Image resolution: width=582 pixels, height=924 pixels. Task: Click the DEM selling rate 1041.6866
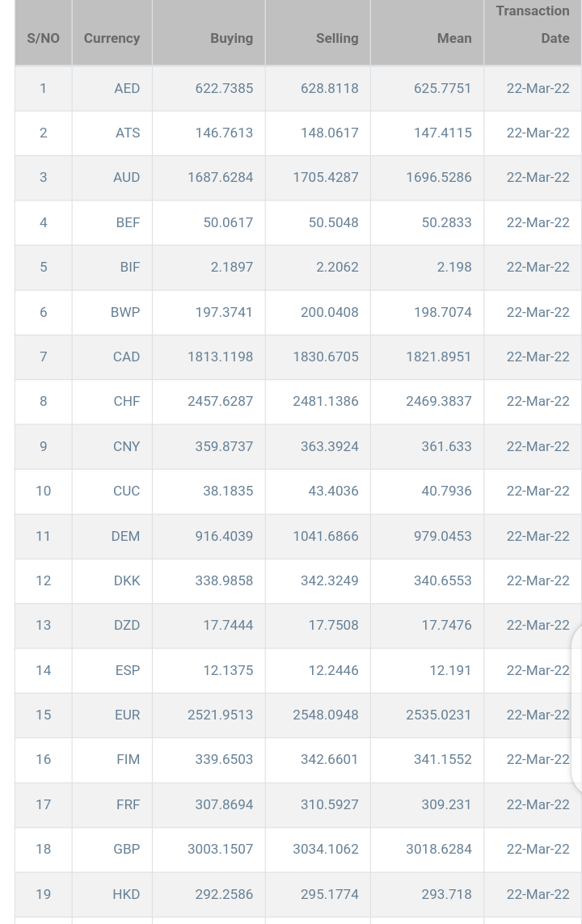coord(325,536)
